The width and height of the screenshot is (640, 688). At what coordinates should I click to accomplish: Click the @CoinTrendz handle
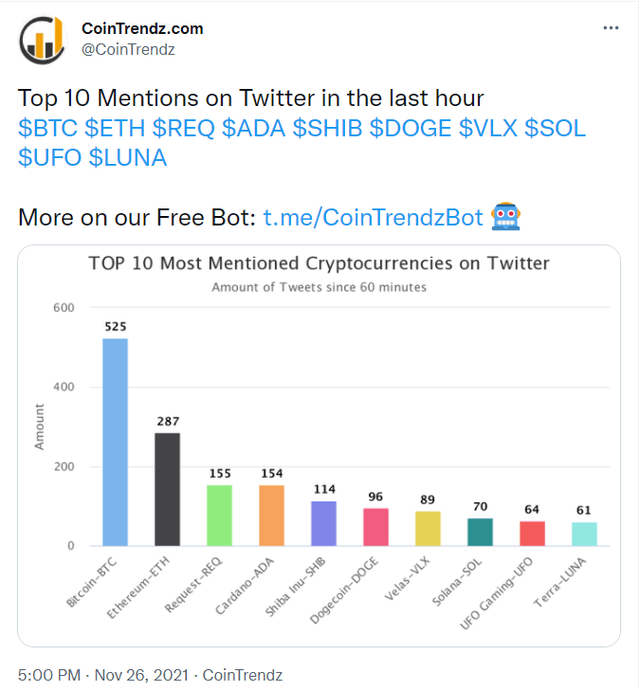click(127, 48)
